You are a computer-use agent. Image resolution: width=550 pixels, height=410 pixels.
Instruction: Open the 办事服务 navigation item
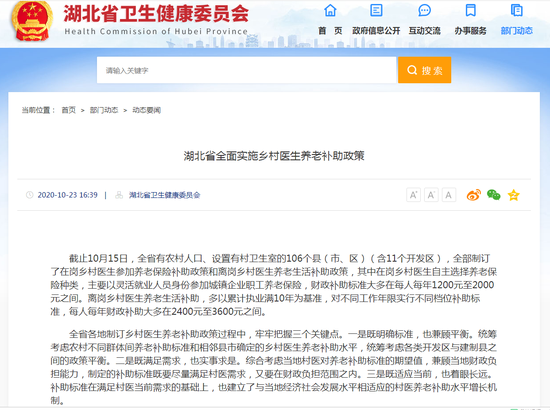[470, 31]
